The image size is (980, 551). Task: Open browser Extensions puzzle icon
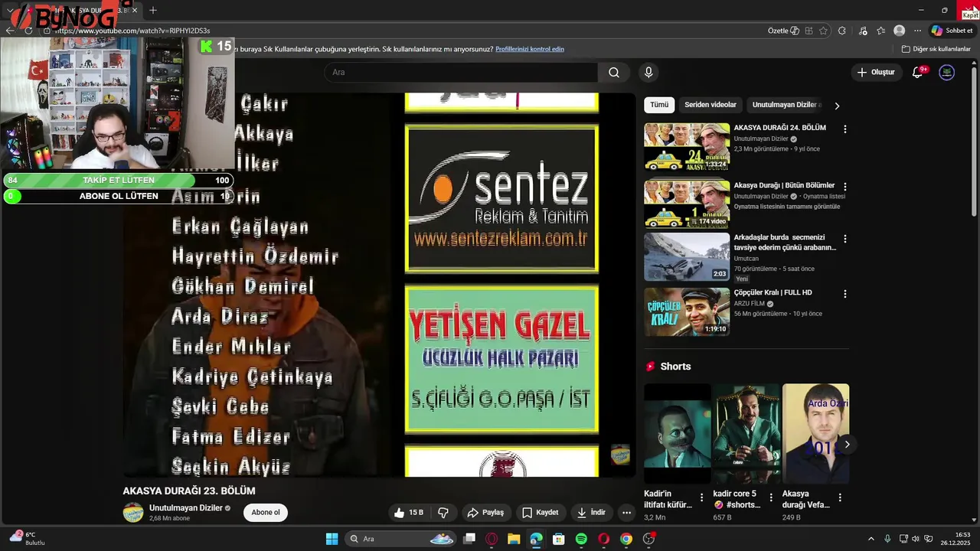pyautogui.click(x=842, y=31)
